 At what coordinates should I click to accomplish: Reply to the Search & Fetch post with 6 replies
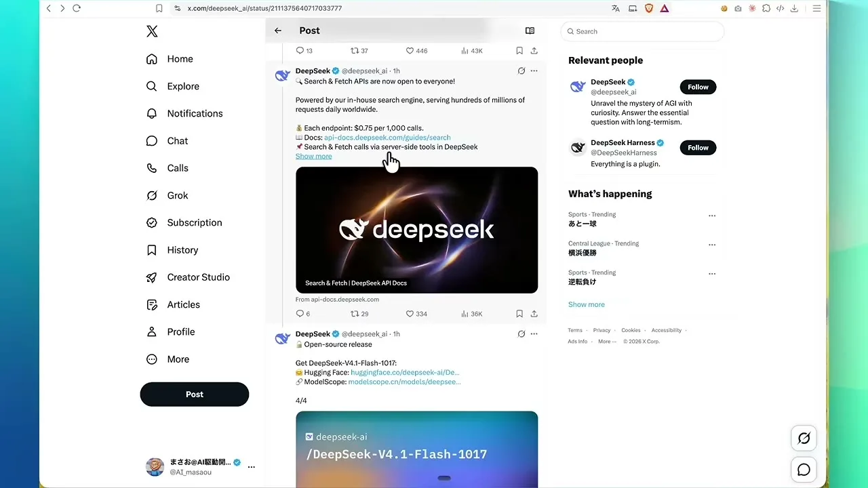[x=302, y=314]
